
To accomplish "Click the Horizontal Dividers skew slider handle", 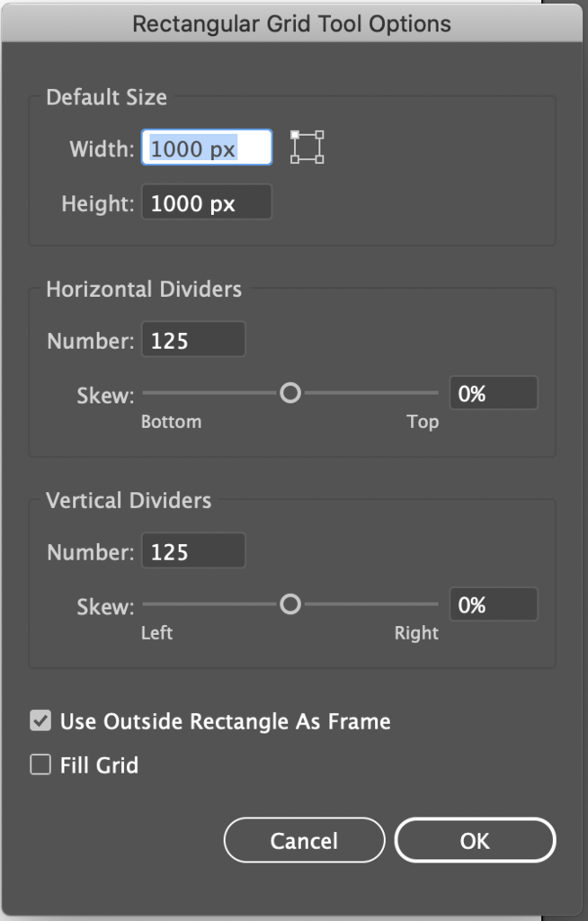I will tap(290, 393).
